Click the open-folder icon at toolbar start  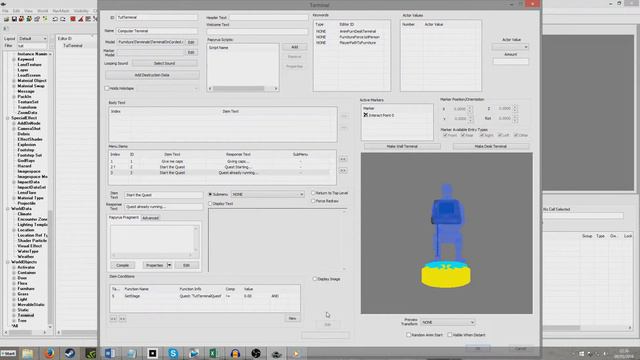6,19
